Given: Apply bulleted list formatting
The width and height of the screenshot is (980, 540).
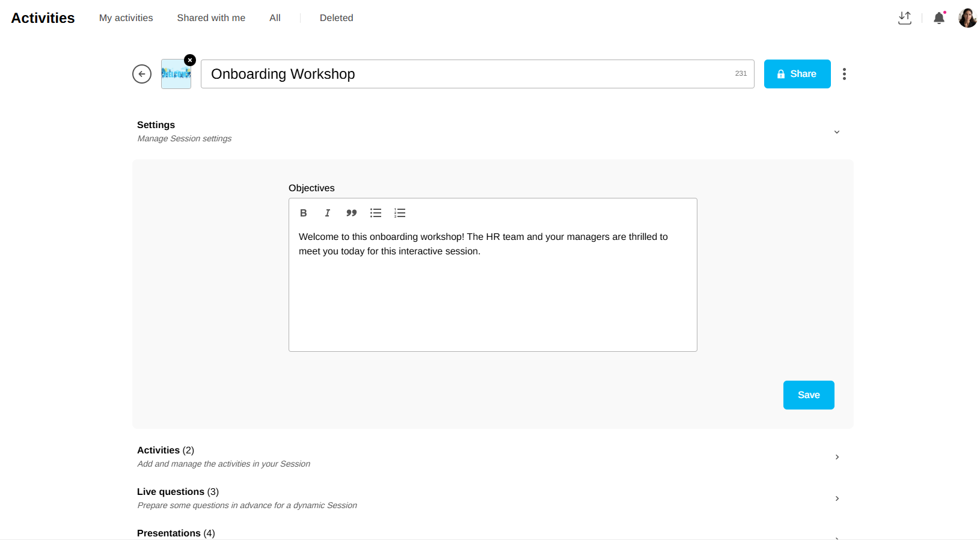Looking at the screenshot, I should pyautogui.click(x=376, y=213).
